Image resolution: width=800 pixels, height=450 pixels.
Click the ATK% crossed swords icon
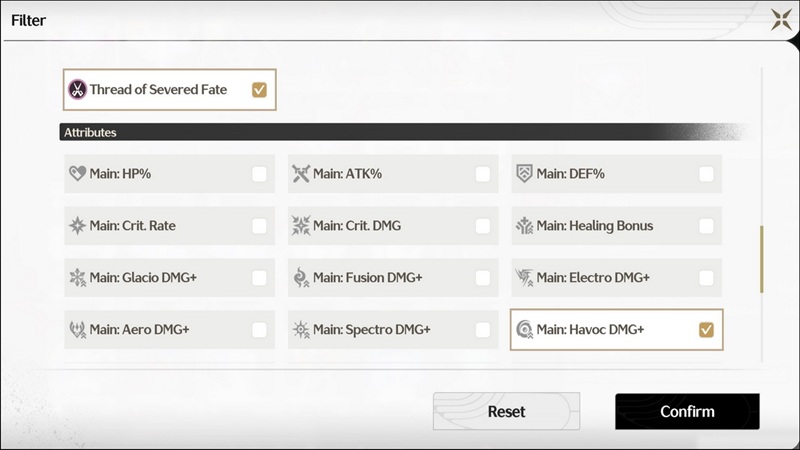tap(301, 174)
